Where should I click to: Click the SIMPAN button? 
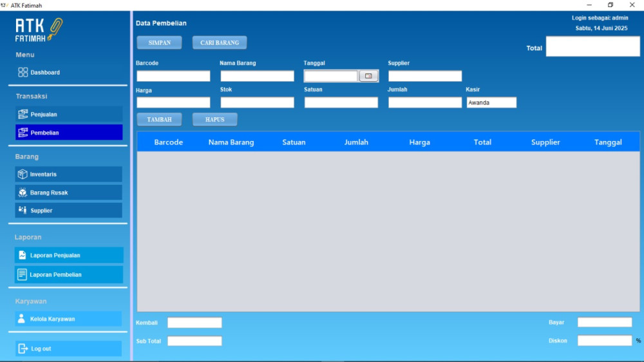(x=159, y=43)
